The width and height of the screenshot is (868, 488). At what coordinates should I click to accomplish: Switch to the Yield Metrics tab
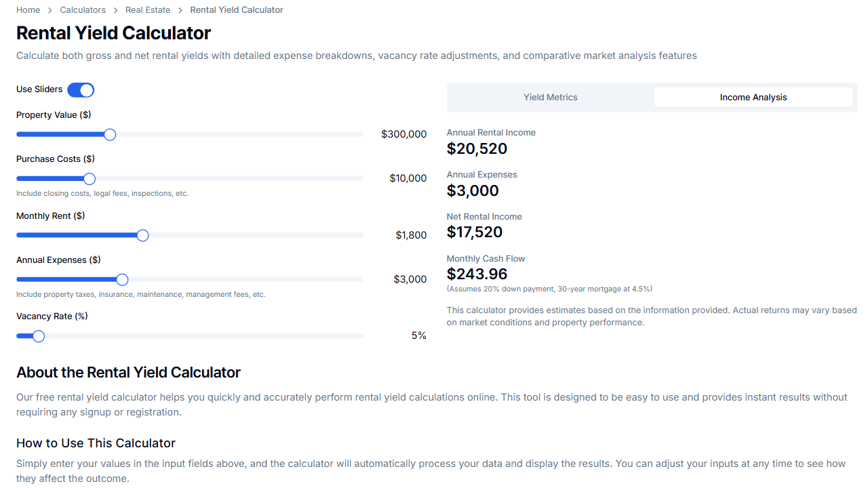[550, 98]
